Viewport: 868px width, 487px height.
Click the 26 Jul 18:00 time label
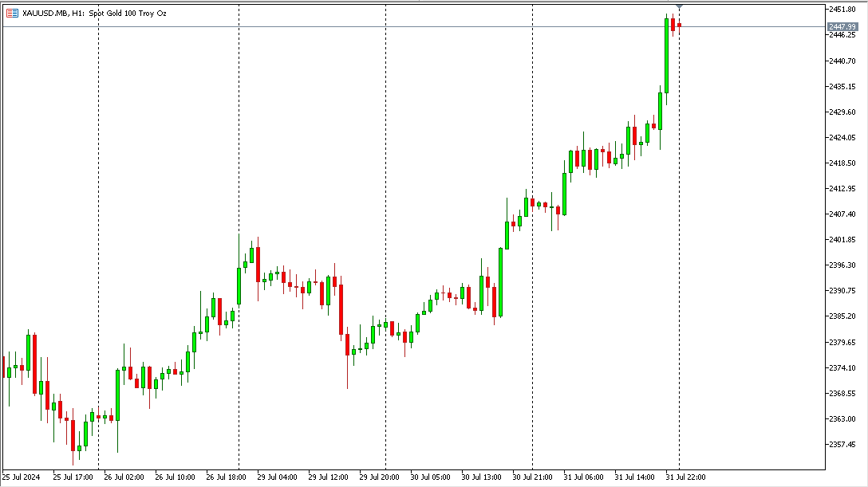coord(226,477)
